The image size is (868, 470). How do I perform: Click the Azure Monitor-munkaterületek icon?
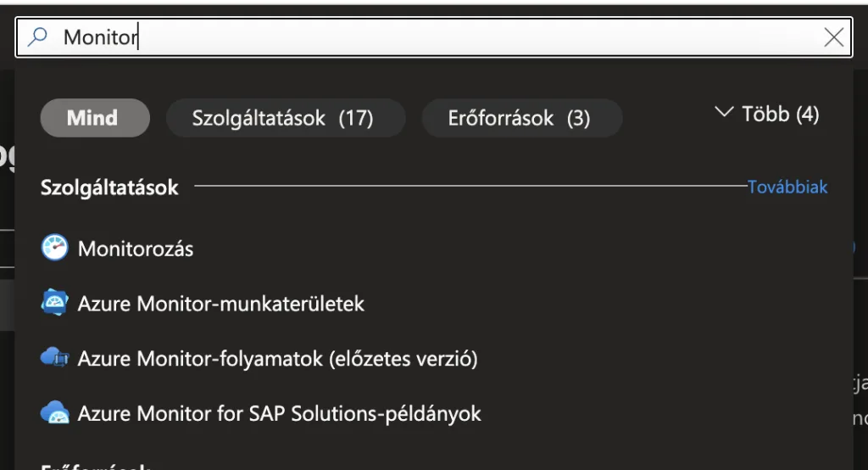53,303
